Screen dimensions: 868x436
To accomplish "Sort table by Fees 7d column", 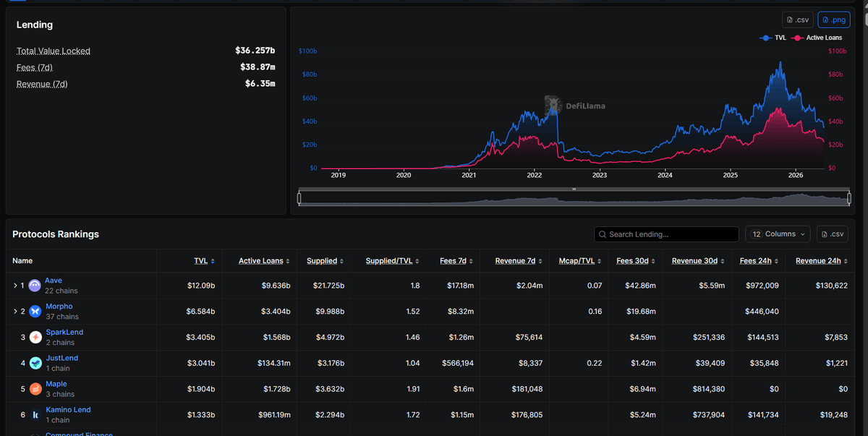I will [456, 261].
